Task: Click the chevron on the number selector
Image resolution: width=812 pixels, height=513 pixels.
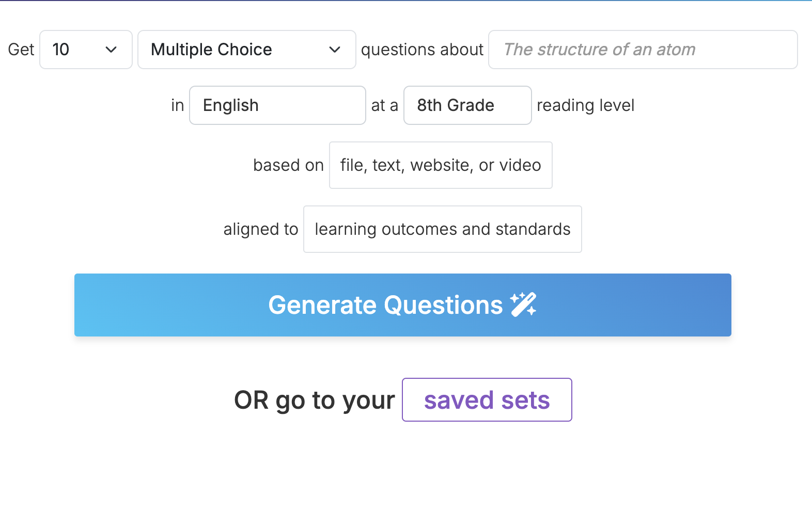Action: click(x=111, y=50)
